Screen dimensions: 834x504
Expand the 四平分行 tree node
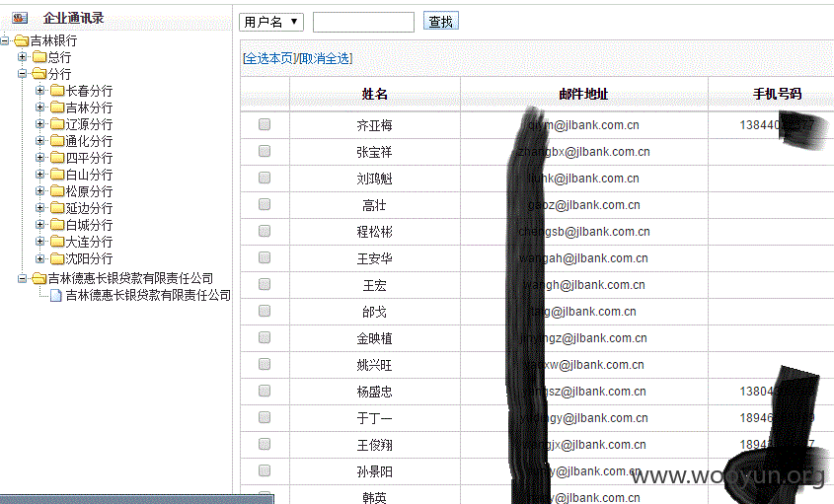[x=39, y=158]
